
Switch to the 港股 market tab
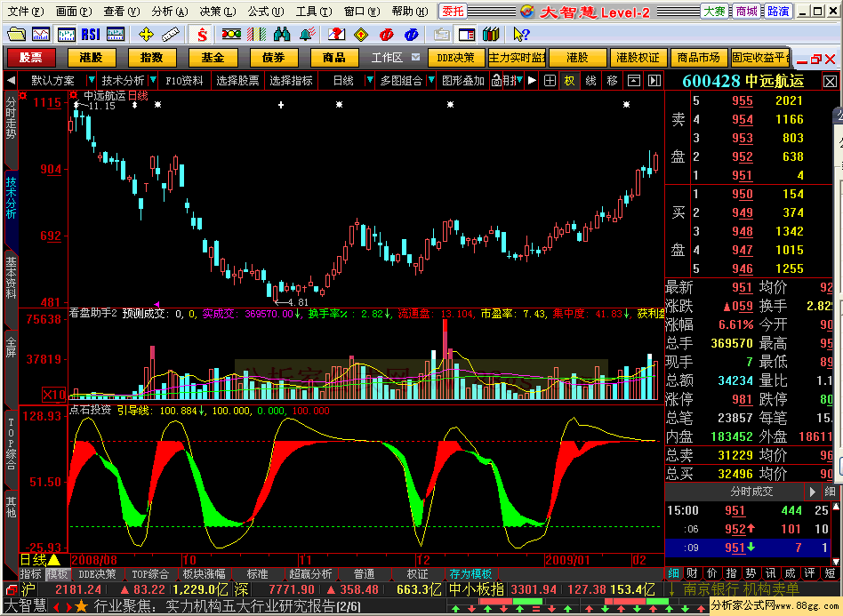[91, 58]
